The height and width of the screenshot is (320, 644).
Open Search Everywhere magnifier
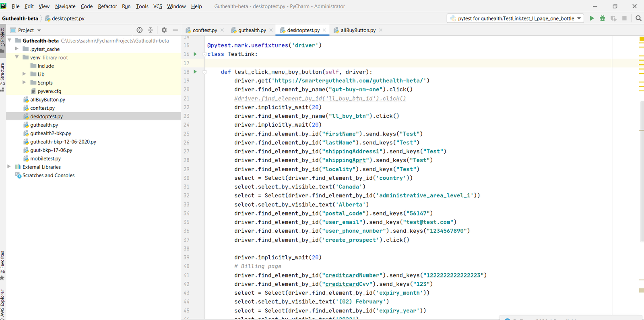coord(638,18)
